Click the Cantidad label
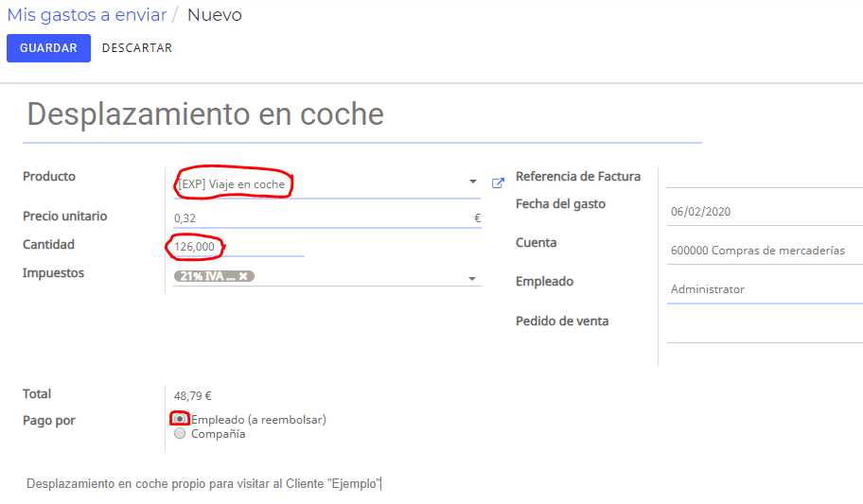The image size is (863, 504). coord(48,244)
